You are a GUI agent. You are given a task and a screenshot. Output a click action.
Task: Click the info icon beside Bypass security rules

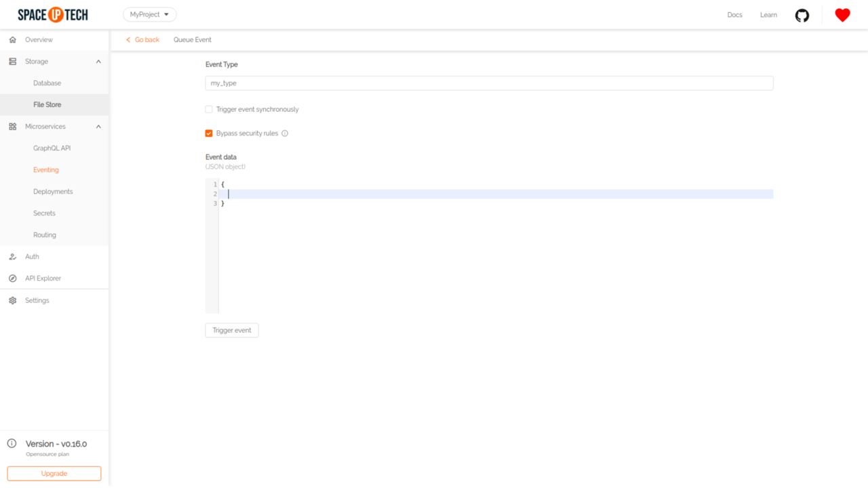tap(285, 134)
